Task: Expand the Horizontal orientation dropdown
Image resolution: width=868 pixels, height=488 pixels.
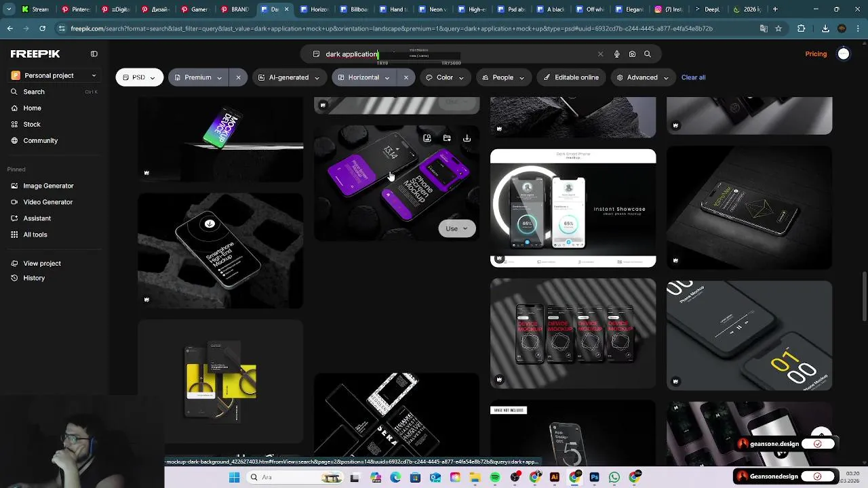Action: tap(364, 77)
